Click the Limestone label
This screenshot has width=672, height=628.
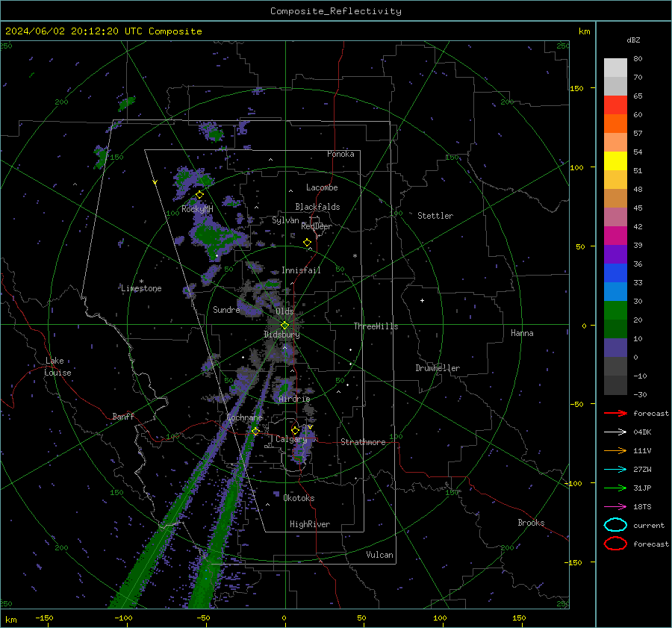pyautogui.click(x=141, y=288)
